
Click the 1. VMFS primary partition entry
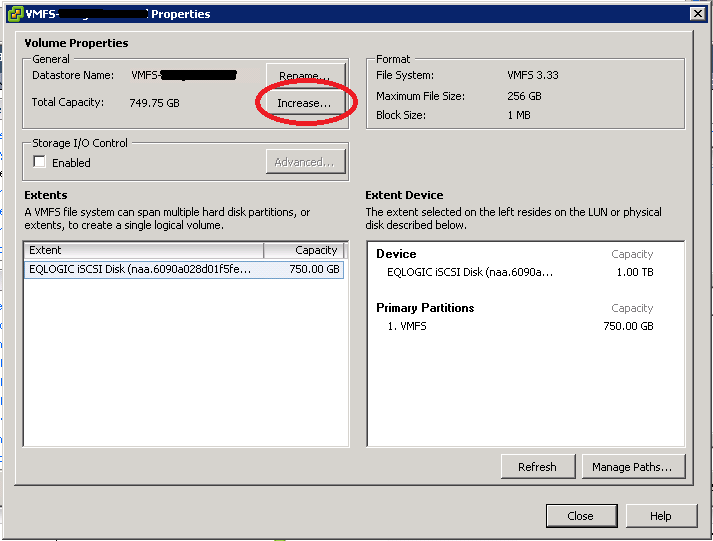tap(407, 326)
